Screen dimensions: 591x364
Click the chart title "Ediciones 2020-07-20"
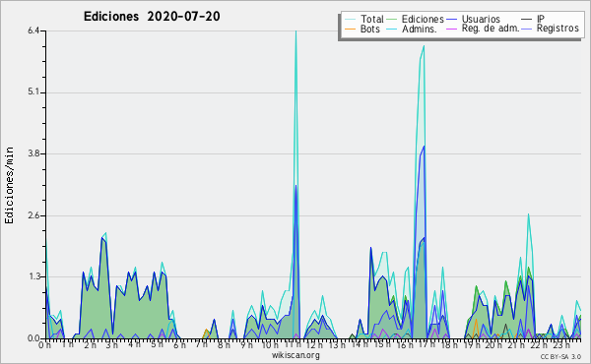pyautogui.click(x=152, y=17)
